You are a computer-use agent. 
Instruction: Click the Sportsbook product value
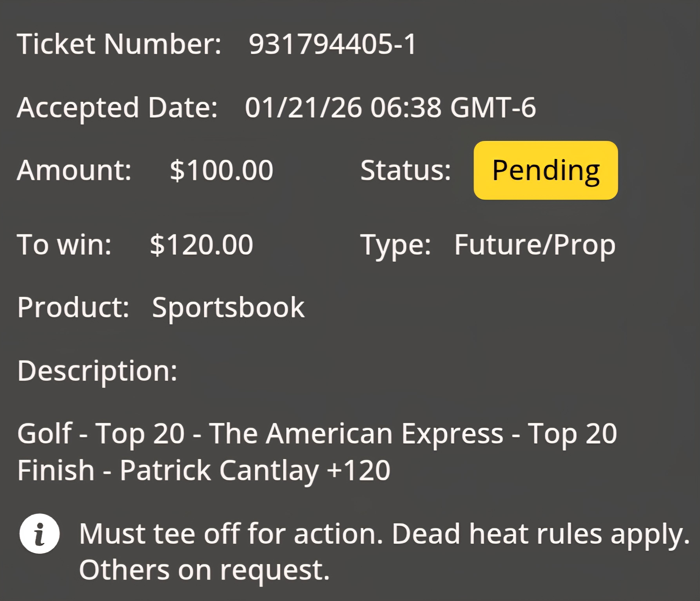click(228, 308)
